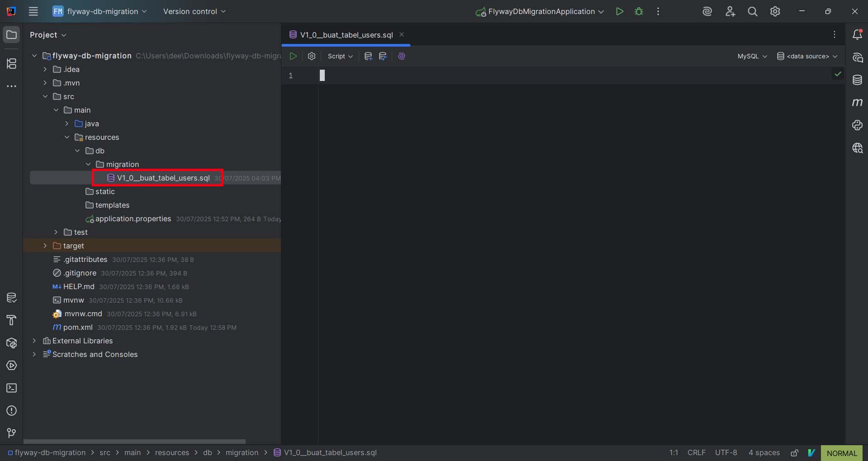Expand the target folder
The image size is (868, 461).
pos(45,246)
